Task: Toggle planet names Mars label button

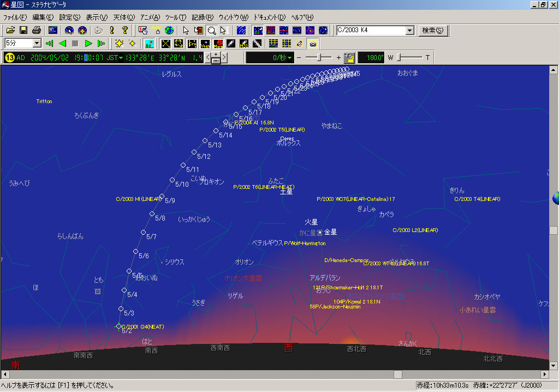Action: pos(218,44)
